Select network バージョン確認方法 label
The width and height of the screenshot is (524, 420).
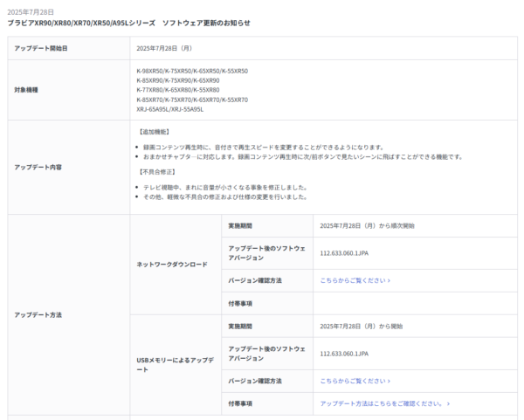pyautogui.click(x=255, y=280)
